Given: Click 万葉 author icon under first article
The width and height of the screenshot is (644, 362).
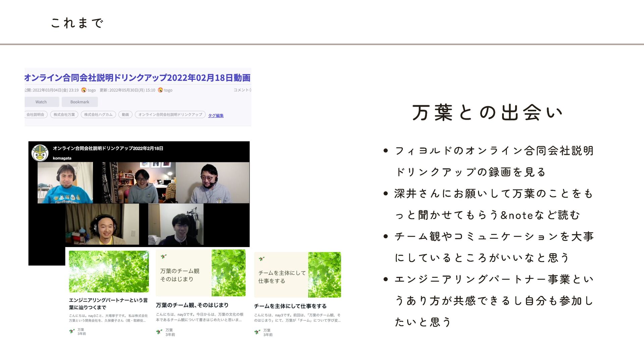Looking at the screenshot, I should click(72, 331).
